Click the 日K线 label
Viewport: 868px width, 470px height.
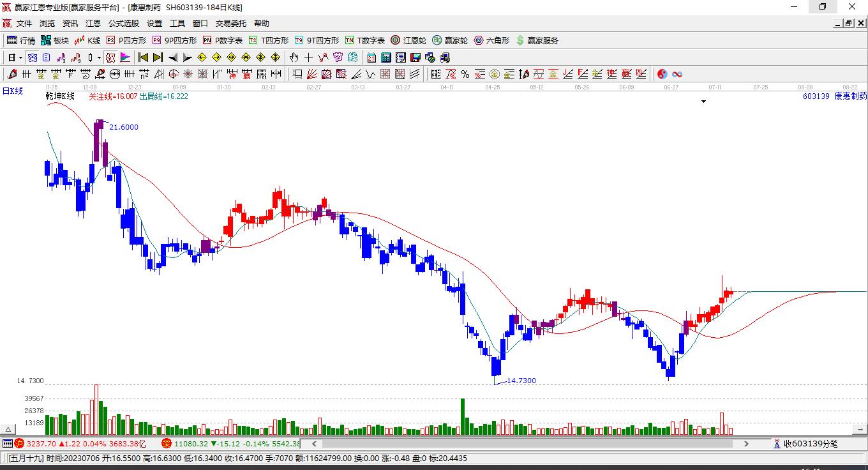coord(13,91)
